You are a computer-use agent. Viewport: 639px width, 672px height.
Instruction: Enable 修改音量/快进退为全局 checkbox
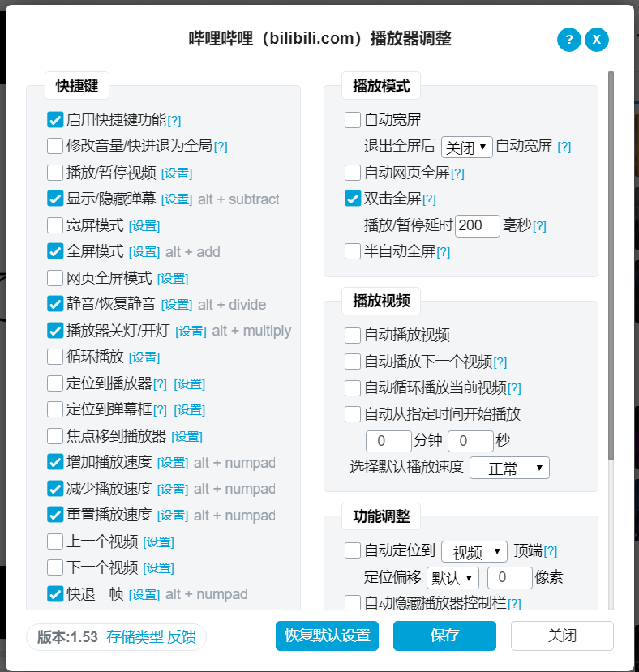(55, 146)
